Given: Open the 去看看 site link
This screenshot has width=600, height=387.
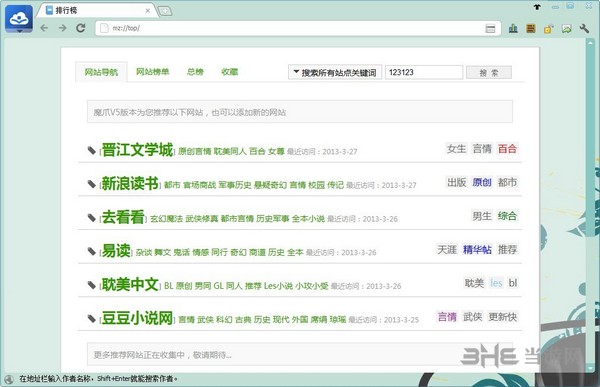Looking at the screenshot, I should (123, 217).
